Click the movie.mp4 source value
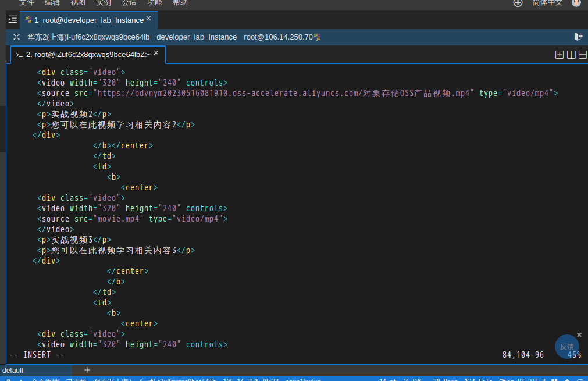This screenshot has height=381, width=588. pos(118,219)
